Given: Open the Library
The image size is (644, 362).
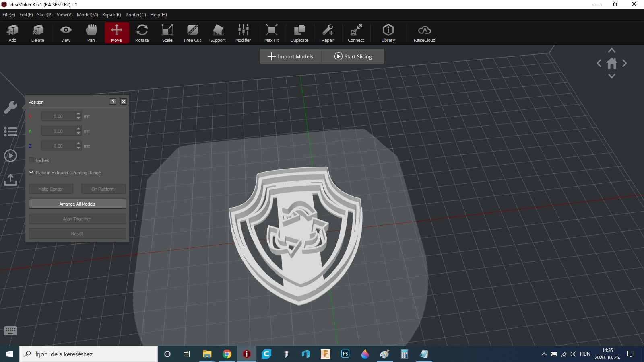Looking at the screenshot, I should [388, 33].
